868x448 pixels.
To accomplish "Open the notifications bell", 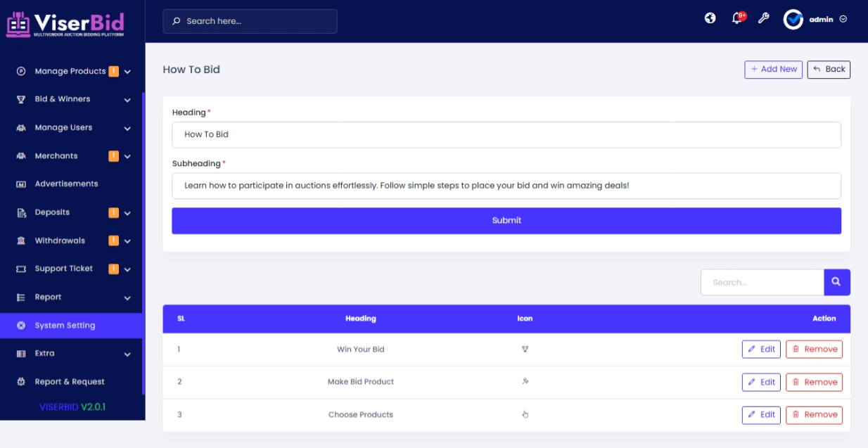I will (737, 18).
